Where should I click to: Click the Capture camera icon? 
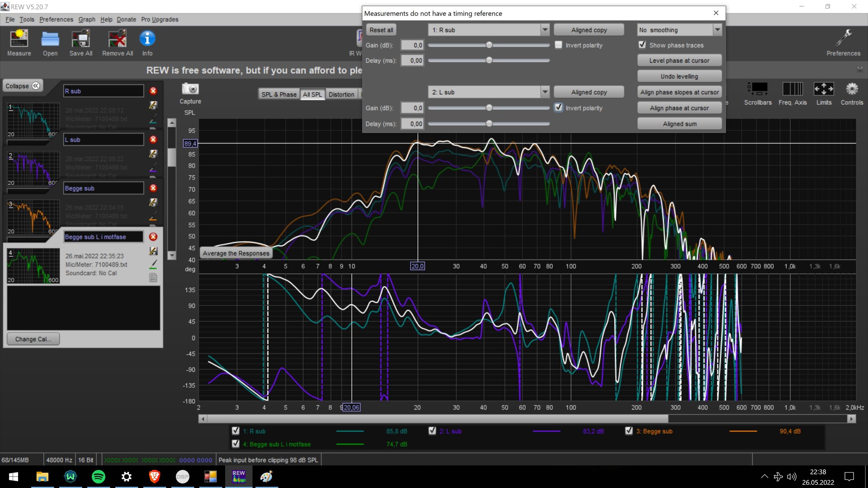[x=190, y=89]
